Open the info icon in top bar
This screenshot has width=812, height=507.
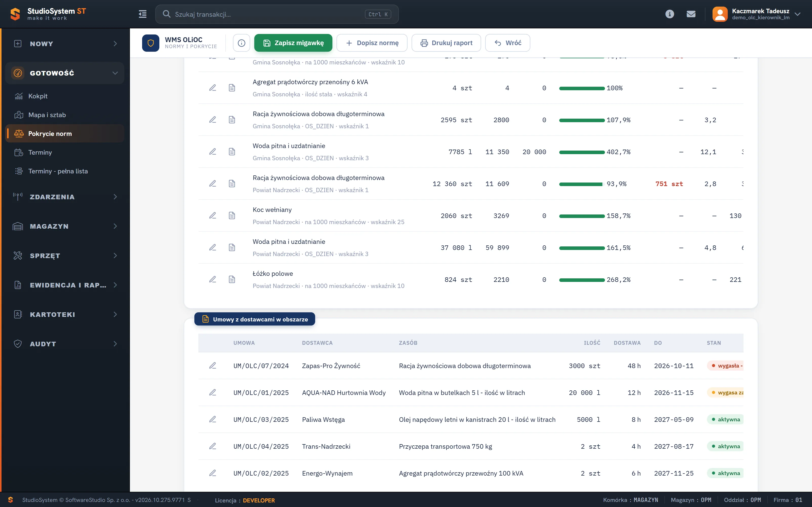tap(669, 14)
